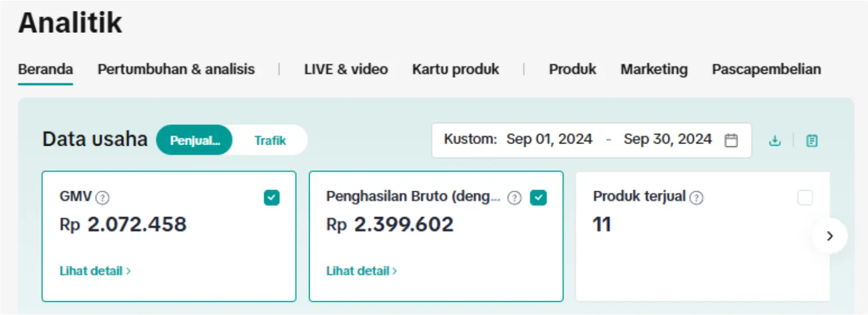Open Lihat detail under Penghasilan Bruto
Viewport: 868px width, 315px height.
361,271
